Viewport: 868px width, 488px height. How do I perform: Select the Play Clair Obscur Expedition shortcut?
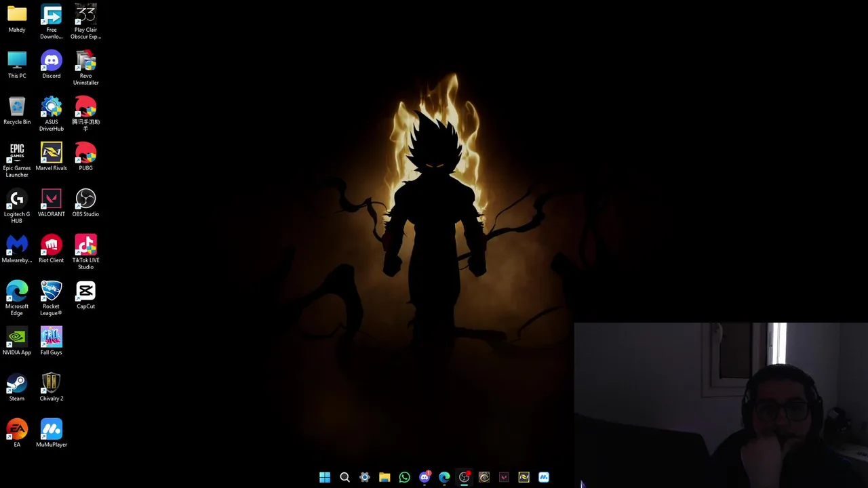click(x=85, y=22)
